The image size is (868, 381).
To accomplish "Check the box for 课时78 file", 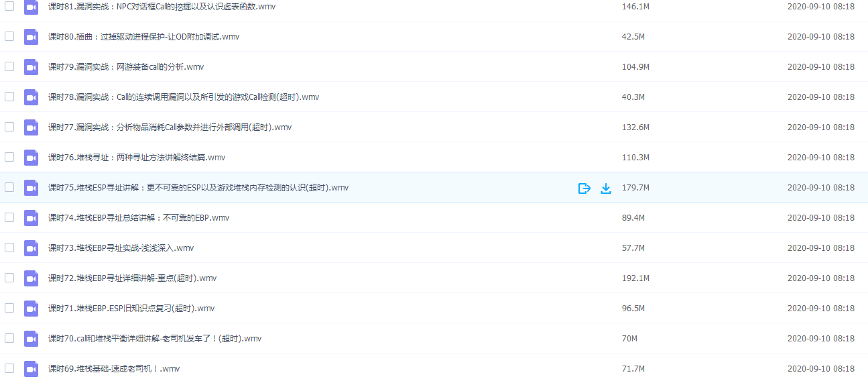I will tap(9, 97).
